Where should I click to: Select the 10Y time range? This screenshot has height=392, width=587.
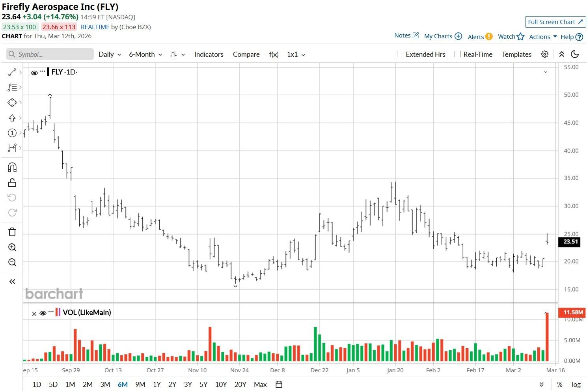point(221,385)
